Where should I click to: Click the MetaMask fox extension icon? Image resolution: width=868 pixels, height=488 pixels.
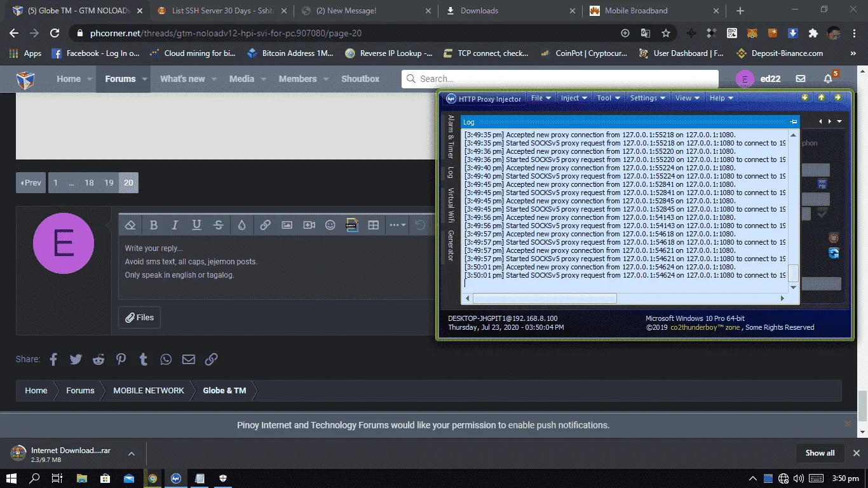point(752,33)
